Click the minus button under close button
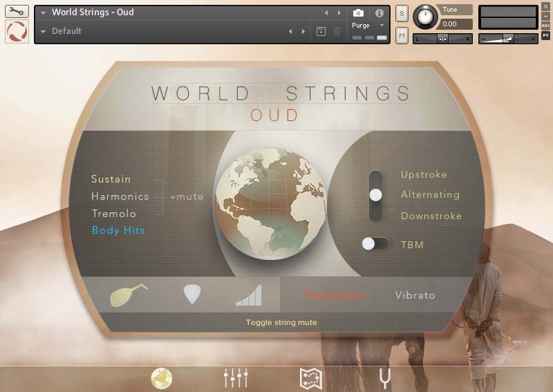 [545, 16]
